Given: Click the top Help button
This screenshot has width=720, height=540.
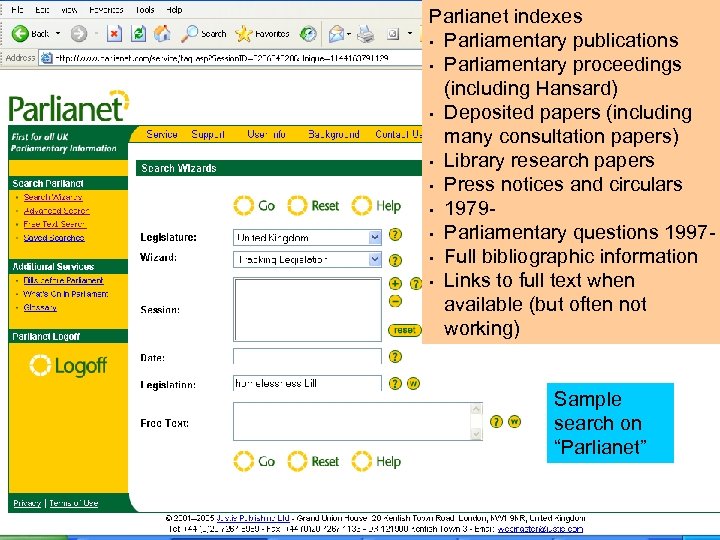Looking at the screenshot, I should pos(376,206).
